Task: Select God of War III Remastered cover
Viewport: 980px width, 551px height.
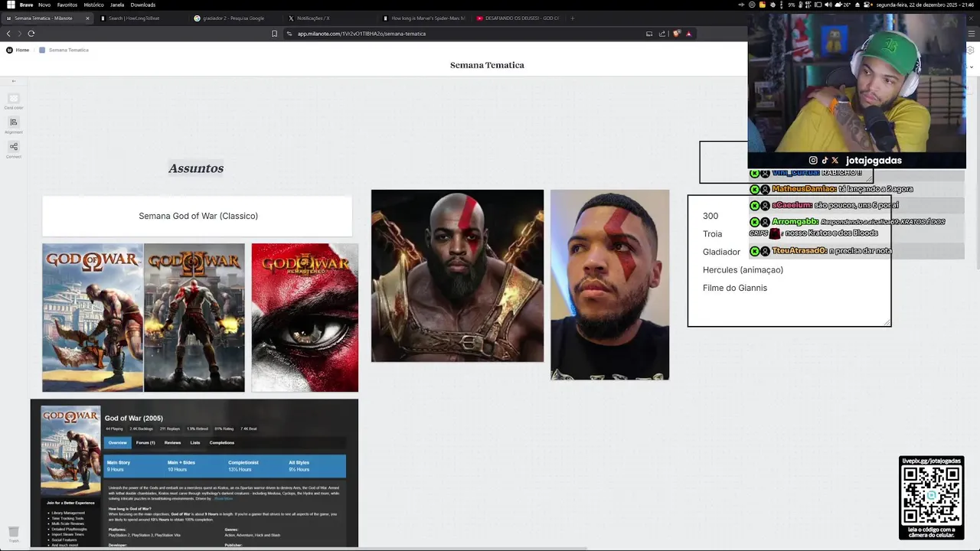Action: point(305,318)
